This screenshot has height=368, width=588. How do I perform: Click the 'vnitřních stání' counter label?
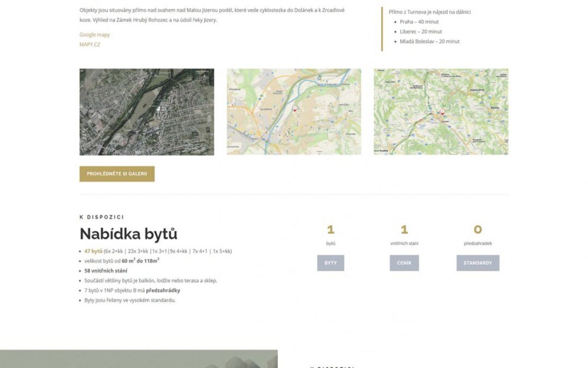[x=404, y=243]
